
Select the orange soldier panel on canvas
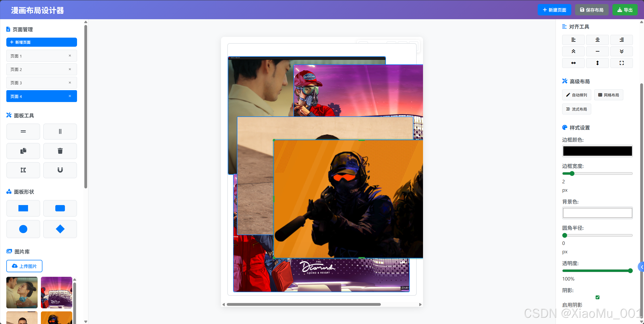tap(349, 200)
